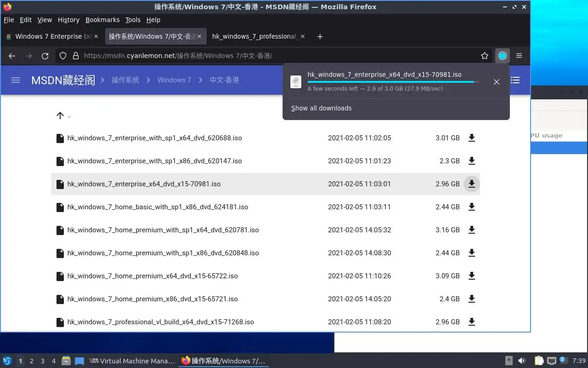Click Show all downloads
The width and height of the screenshot is (588, 368).
322,108
